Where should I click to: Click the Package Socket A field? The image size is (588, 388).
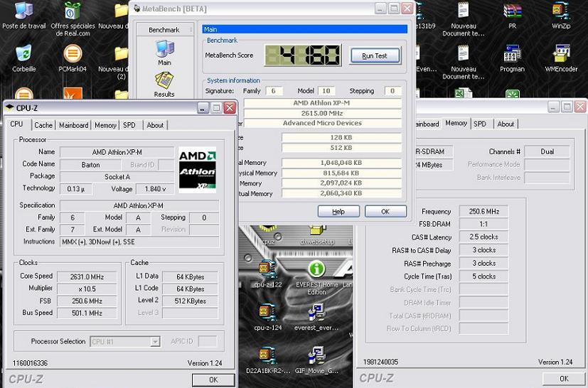(117, 177)
